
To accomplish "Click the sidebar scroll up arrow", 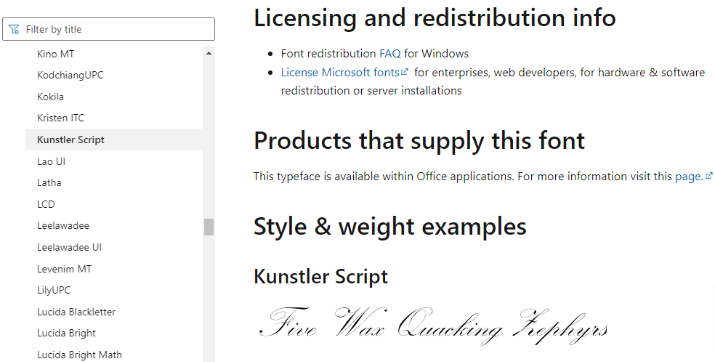I will pyautogui.click(x=209, y=53).
